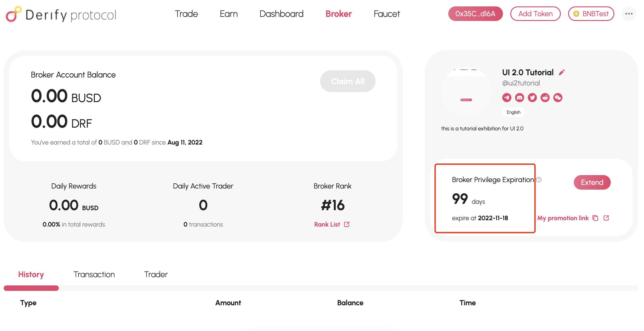This screenshot has width=644, height=331.
Task: Open promotion link in new window icon
Action: [606, 218]
